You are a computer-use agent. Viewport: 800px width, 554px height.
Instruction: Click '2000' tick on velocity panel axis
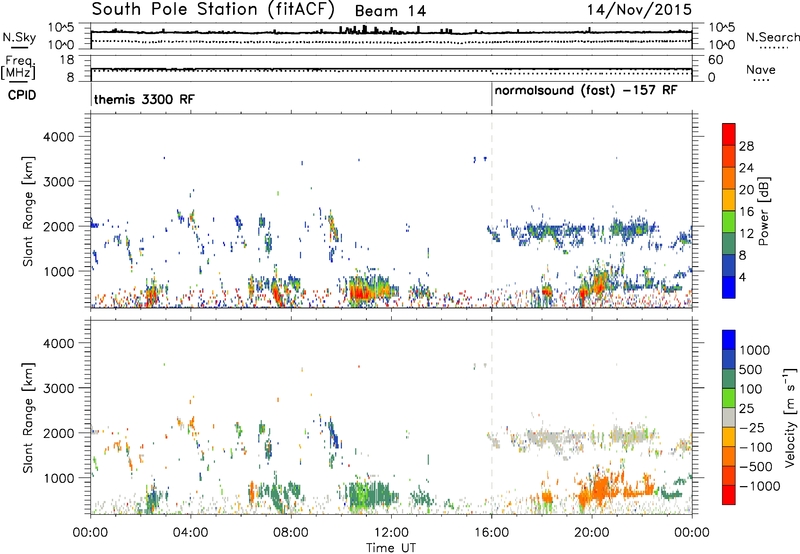(59, 433)
